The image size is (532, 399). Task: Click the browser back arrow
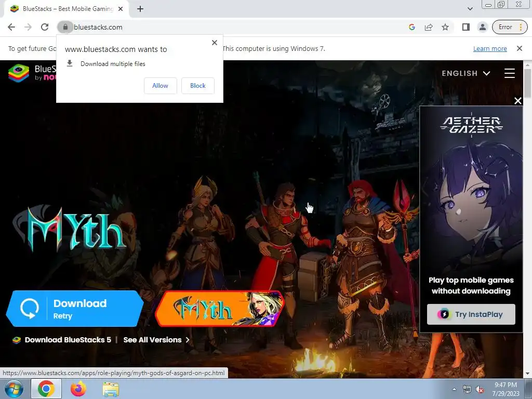[x=11, y=27]
